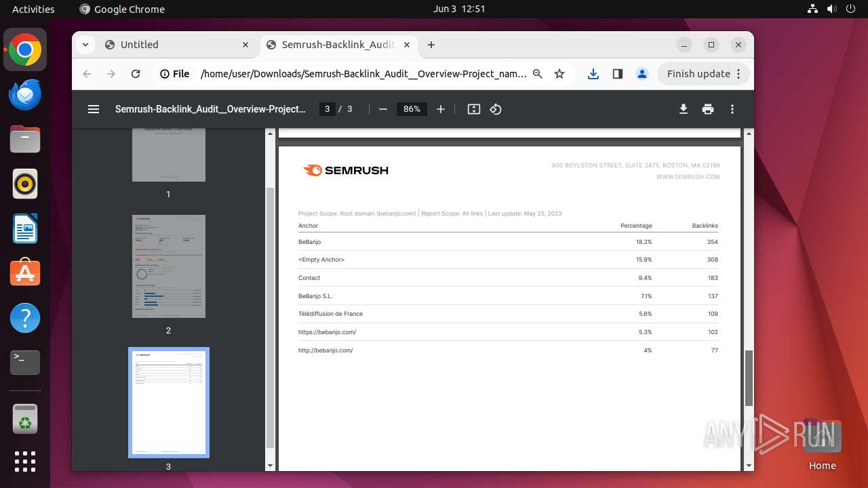This screenshot has height=488, width=868.
Task: Open Chrome downloads tray icon
Action: [593, 74]
